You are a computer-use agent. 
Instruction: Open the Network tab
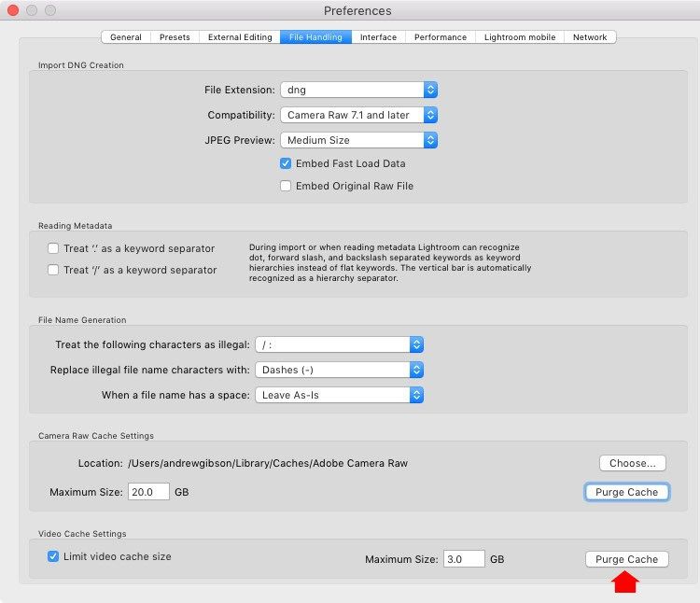pyautogui.click(x=590, y=37)
